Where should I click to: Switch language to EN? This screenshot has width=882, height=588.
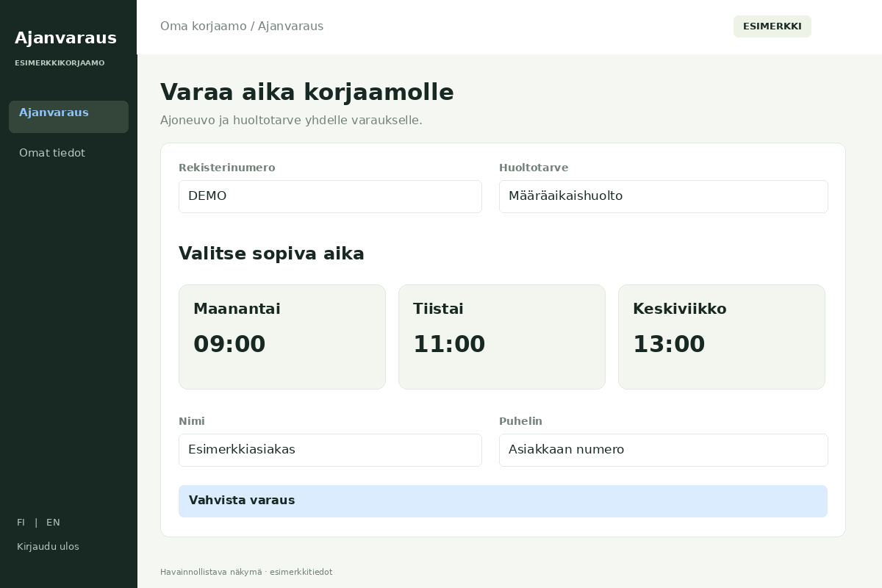[x=53, y=523]
